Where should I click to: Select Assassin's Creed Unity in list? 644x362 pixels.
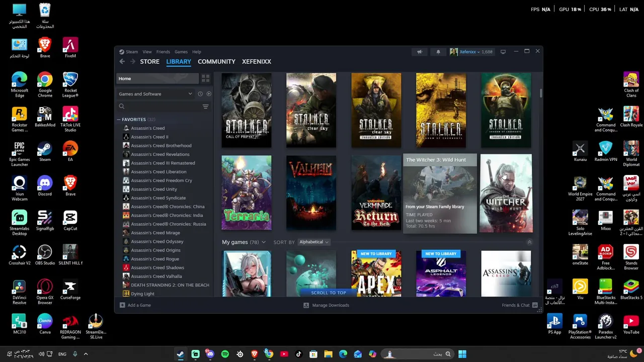tap(154, 189)
